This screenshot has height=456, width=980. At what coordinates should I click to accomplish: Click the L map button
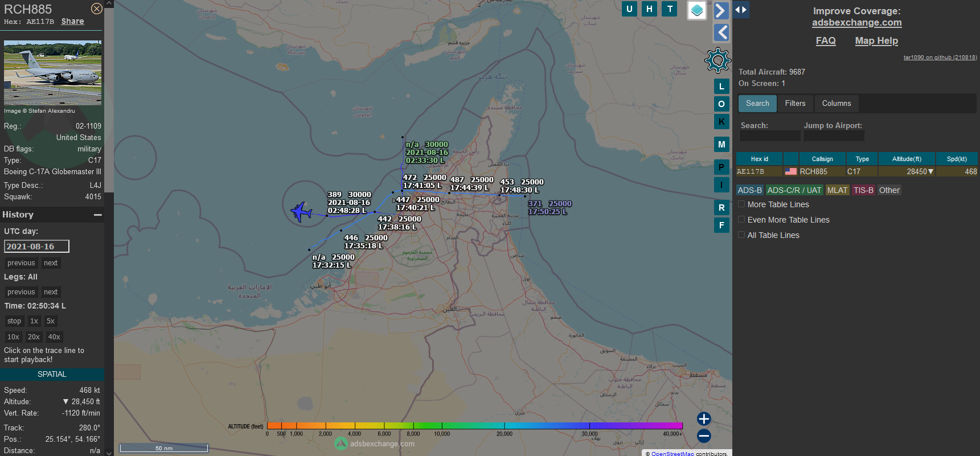721,87
